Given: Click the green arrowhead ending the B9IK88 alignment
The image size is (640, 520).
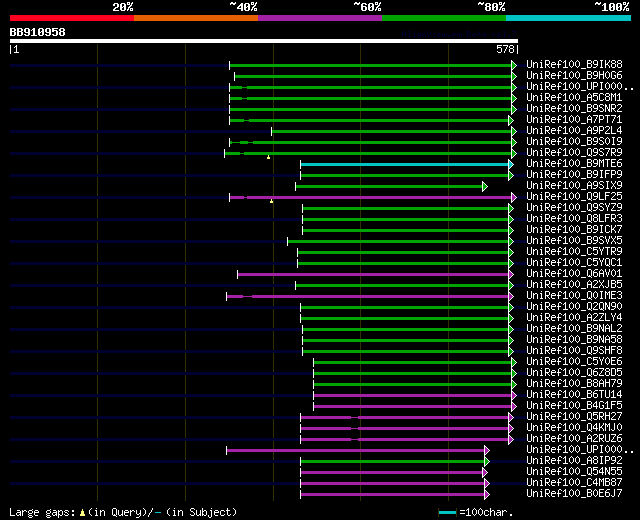Looking at the screenshot, I should click(514, 65).
